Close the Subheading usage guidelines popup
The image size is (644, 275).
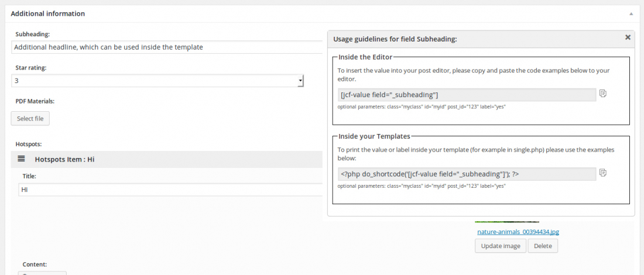628,37
